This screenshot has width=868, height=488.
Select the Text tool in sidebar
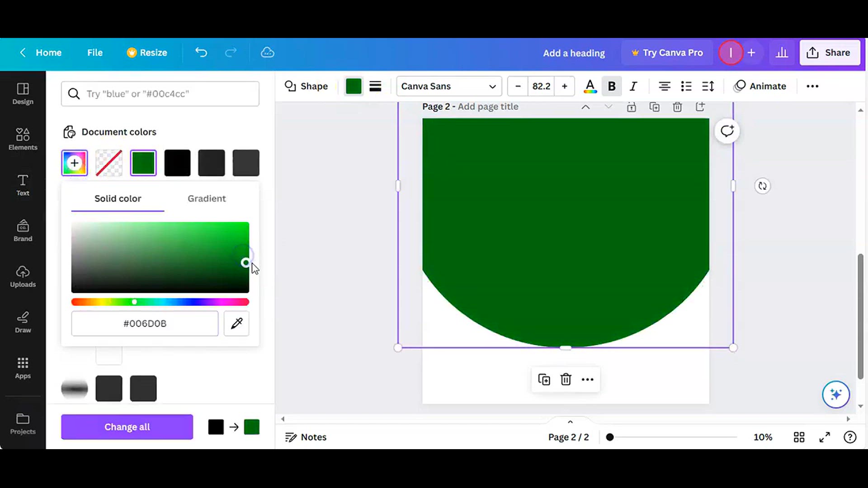(23, 185)
